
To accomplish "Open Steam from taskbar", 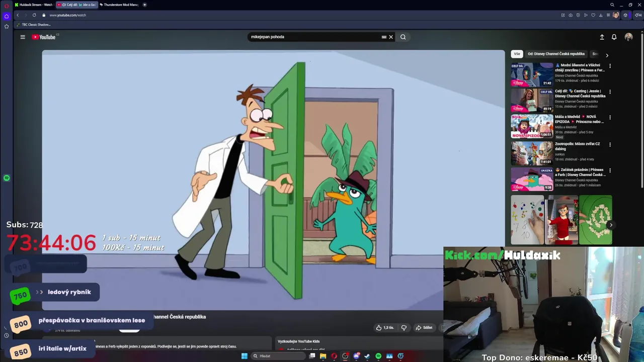I will (367, 356).
